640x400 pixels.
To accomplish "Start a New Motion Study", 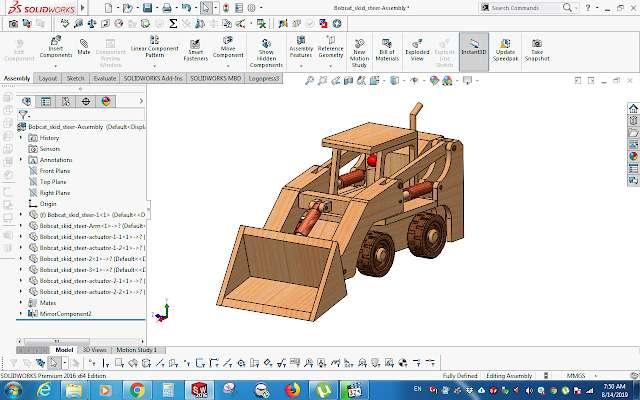I will pyautogui.click(x=359, y=53).
